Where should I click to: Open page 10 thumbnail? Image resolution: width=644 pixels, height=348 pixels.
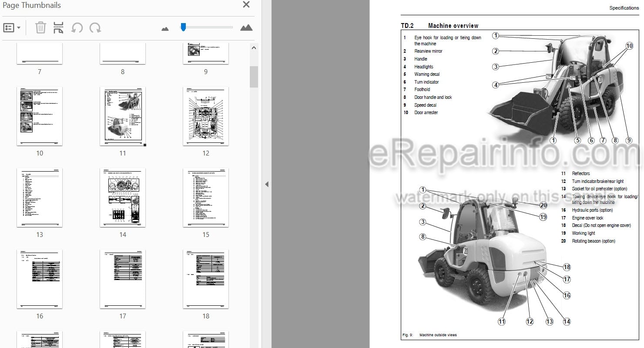coord(40,116)
